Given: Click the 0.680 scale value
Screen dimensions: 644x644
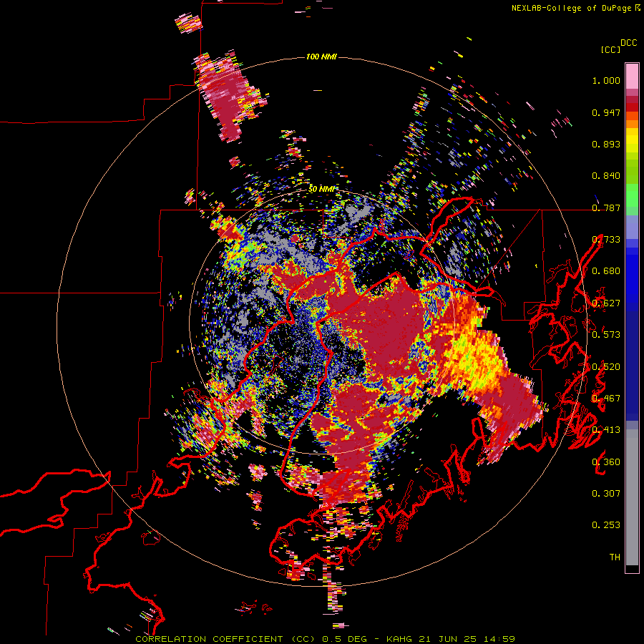Looking at the screenshot, I should (606, 271).
